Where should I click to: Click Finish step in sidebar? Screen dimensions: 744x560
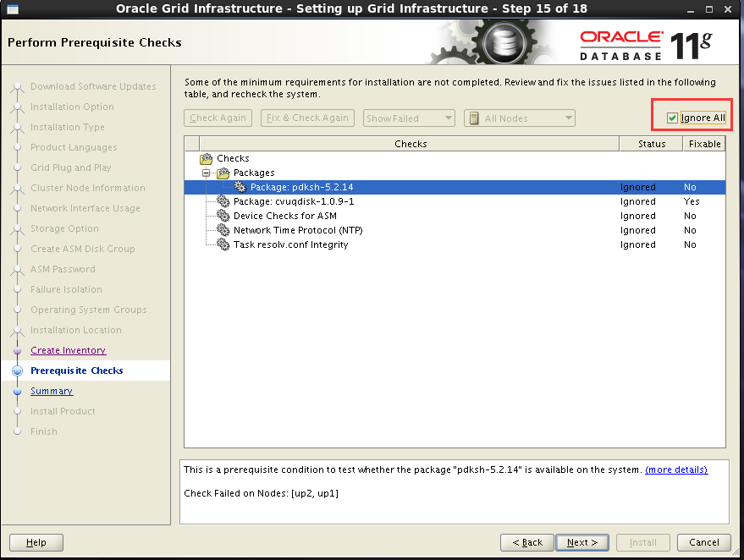(x=44, y=431)
